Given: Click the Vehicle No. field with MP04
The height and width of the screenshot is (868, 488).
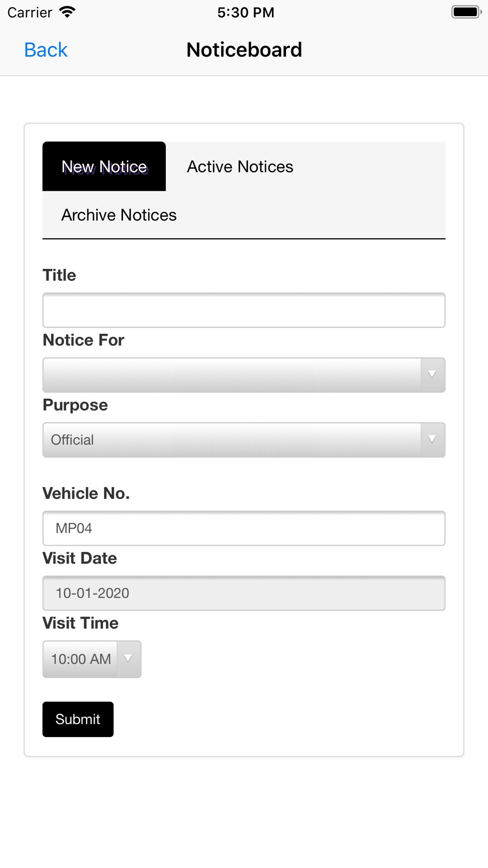Looking at the screenshot, I should tap(244, 528).
